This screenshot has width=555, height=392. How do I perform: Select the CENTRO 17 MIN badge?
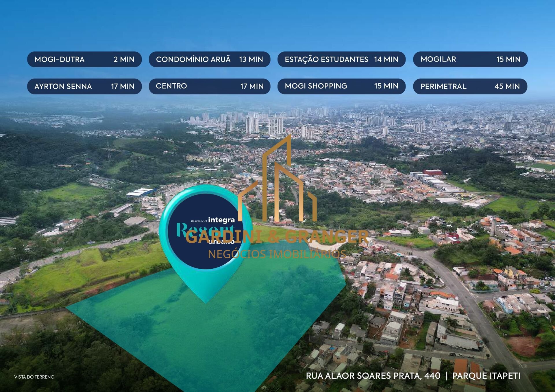click(209, 86)
